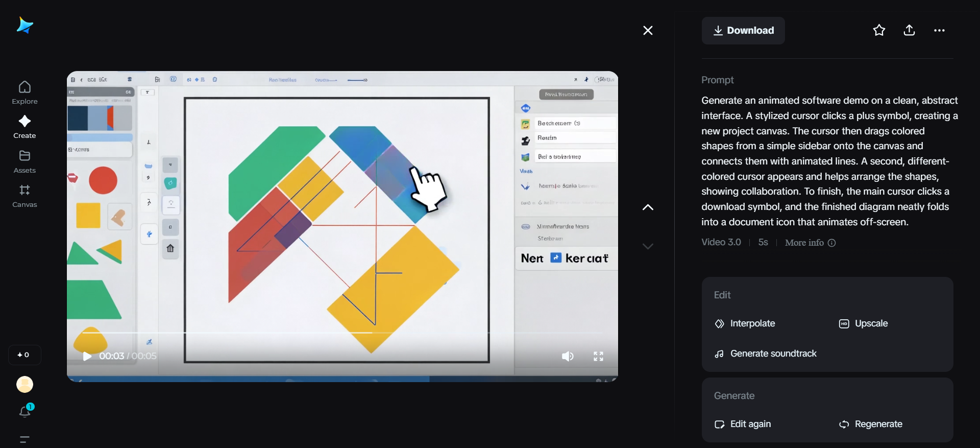Screen dimensions: 980x448
Task: Share the video via the share icon
Action: (x=909, y=31)
